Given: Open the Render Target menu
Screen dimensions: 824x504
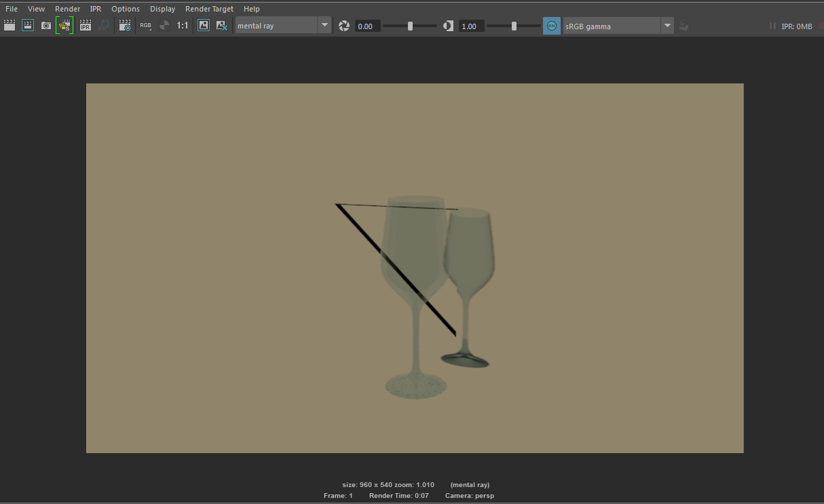Looking at the screenshot, I should click(x=209, y=9).
